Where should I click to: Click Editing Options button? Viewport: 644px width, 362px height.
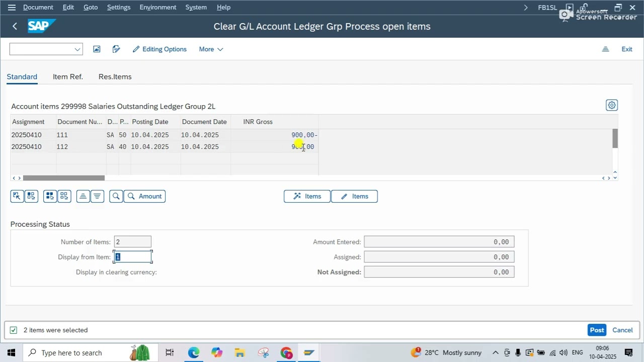[x=159, y=49]
